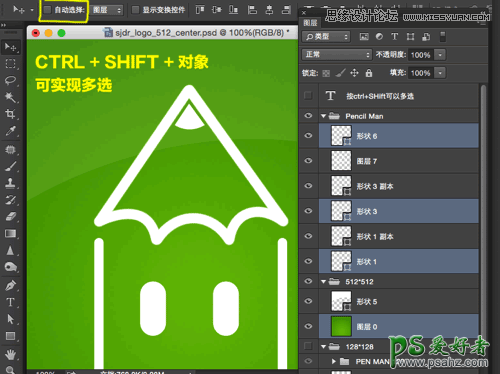500x374 pixels.
Task: Hide the 形状 6 layer
Action: 308,135
